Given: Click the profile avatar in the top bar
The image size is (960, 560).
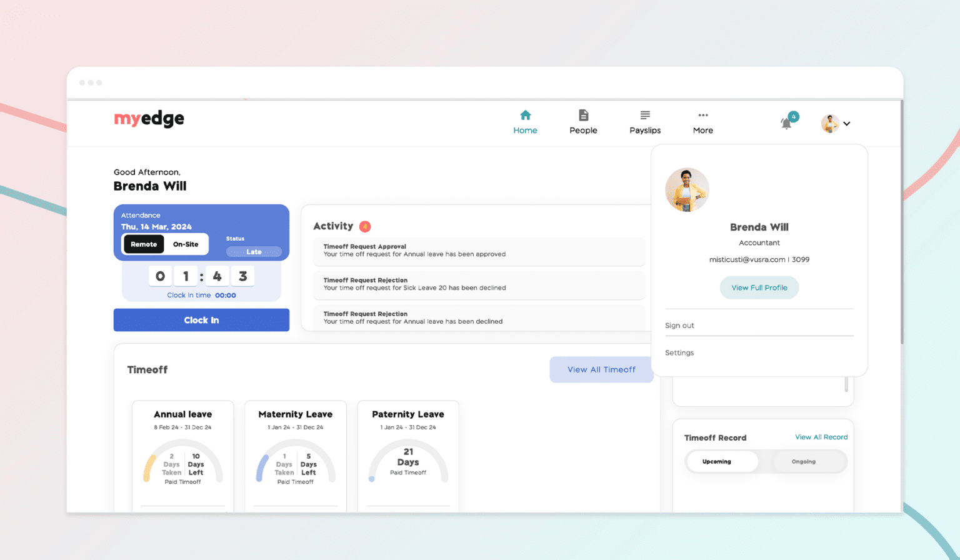Looking at the screenshot, I should tap(829, 123).
